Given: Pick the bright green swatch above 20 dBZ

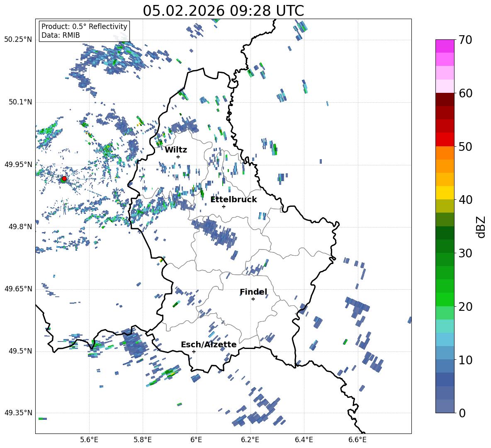Looking at the screenshot, I should coord(445,299).
